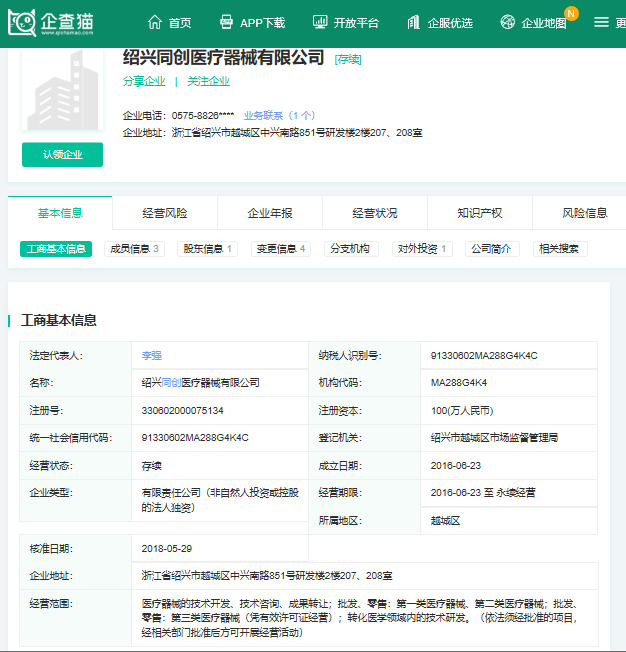Open the 企业年报 tab
This screenshot has height=652, width=626.
click(270, 213)
